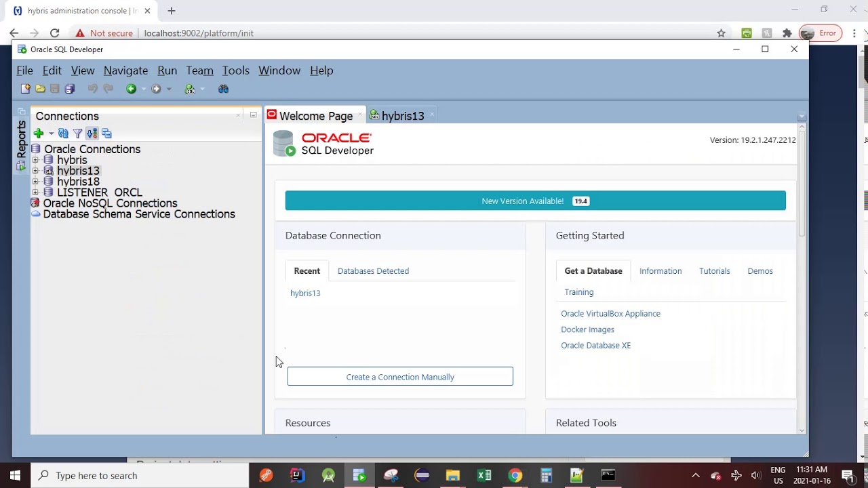Select the Databases Detected tab
The height and width of the screenshot is (488, 868).
373,270
